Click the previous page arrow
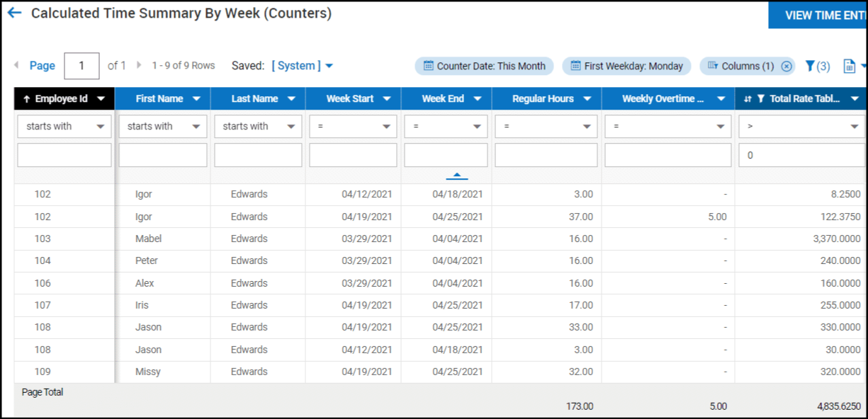 click(16, 65)
